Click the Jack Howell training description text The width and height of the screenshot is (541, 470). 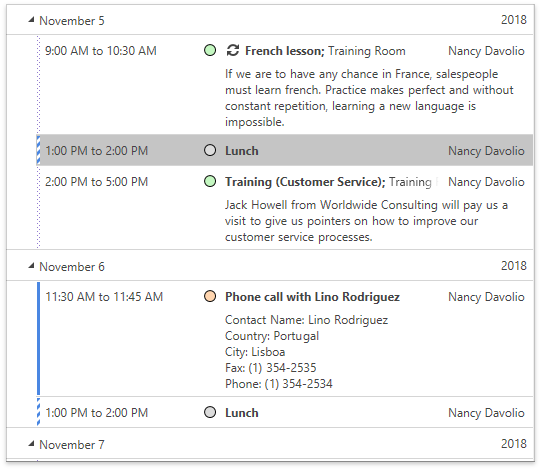point(366,221)
